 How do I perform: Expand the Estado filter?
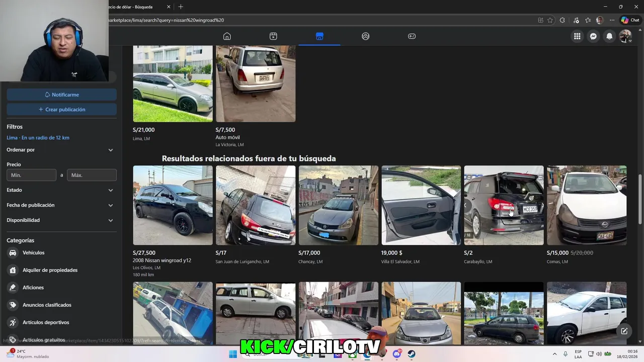[x=61, y=190]
